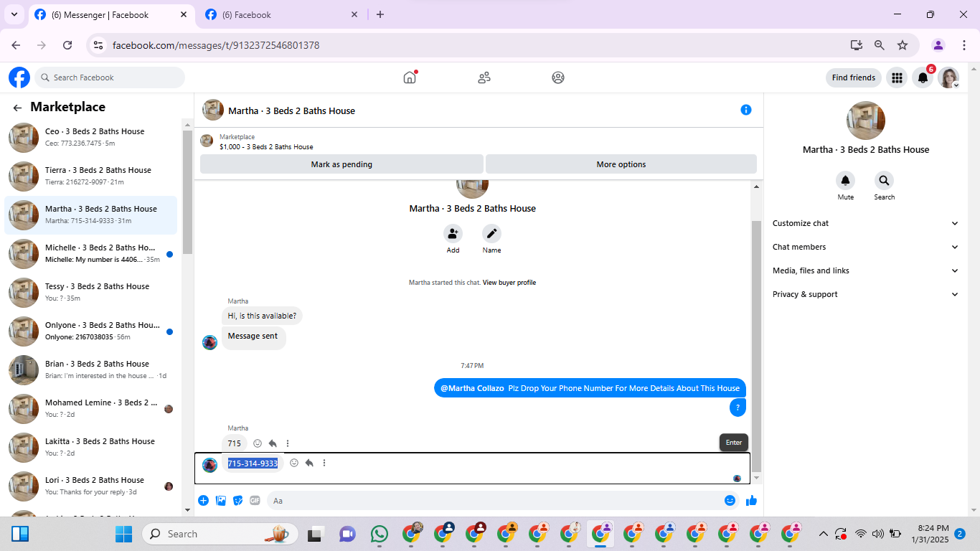Reload the page in Chrome
The image size is (980, 551).
[x=67, y=45]
